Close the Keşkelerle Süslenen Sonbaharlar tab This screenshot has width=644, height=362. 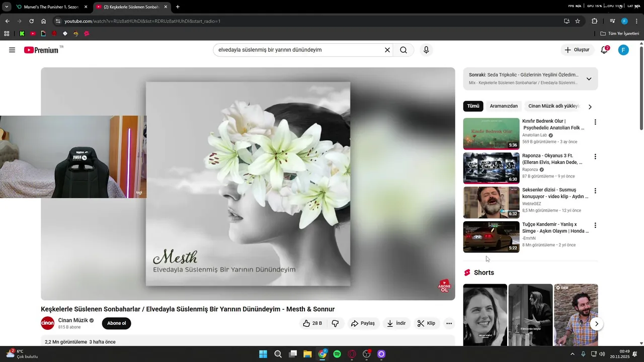coord(166,7)
